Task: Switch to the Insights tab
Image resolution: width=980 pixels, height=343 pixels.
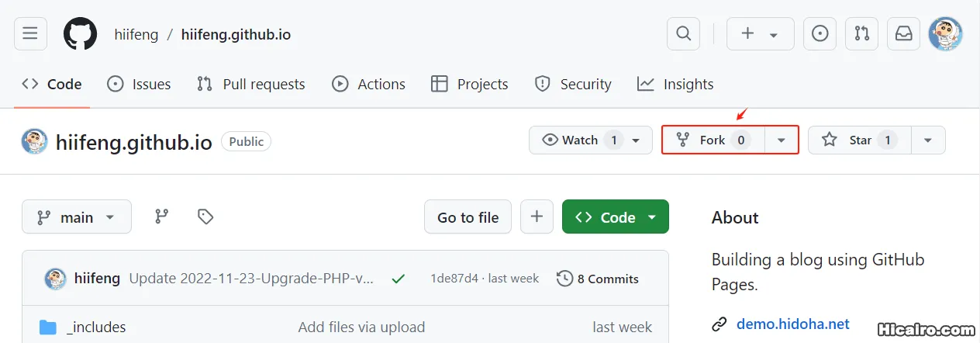Action: [x=675, y=84]
